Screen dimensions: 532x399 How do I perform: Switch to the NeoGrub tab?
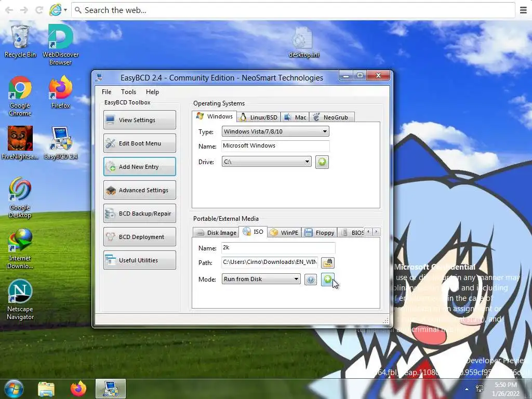(x=331, y=117)
